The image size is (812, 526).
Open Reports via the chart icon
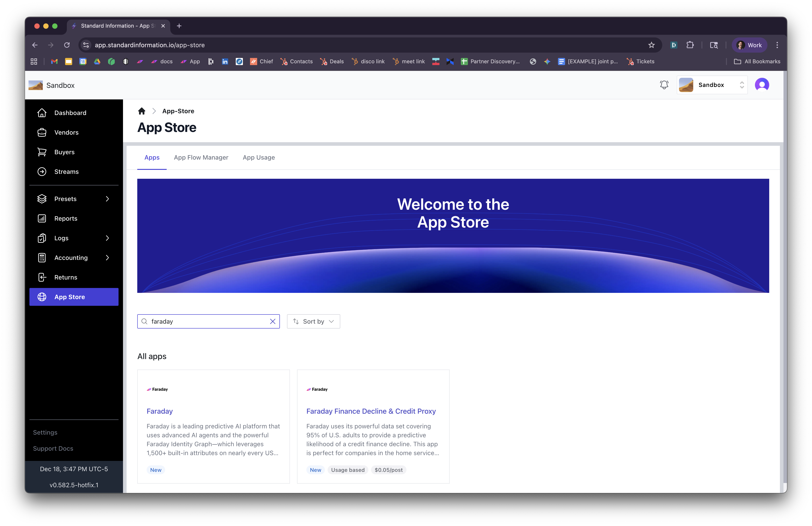42,218
